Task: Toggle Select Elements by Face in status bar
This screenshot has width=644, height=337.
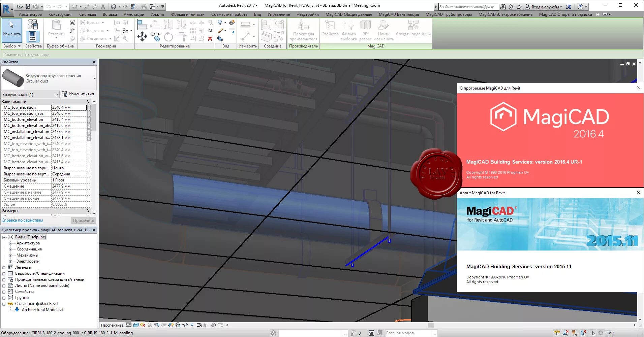Action: pyautogui.click(x=583, y=333)
